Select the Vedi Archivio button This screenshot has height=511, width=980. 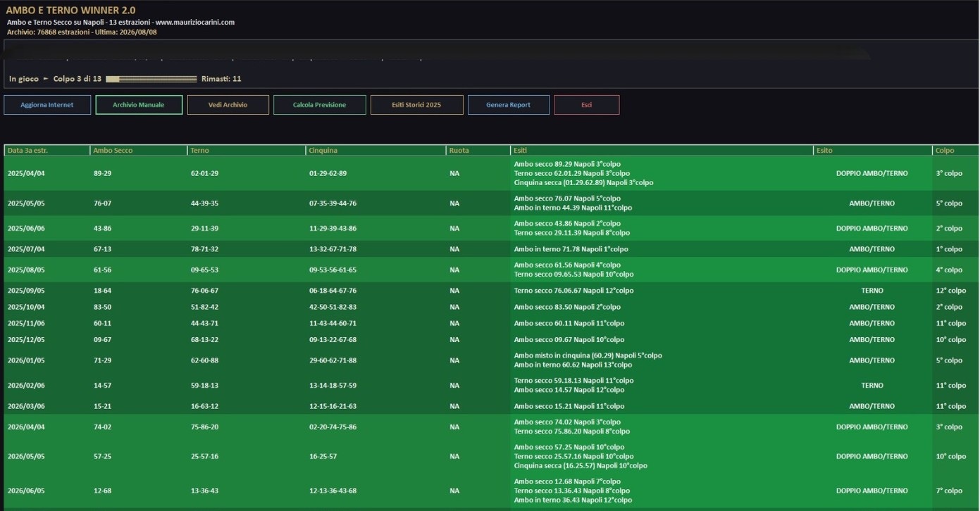228,105
